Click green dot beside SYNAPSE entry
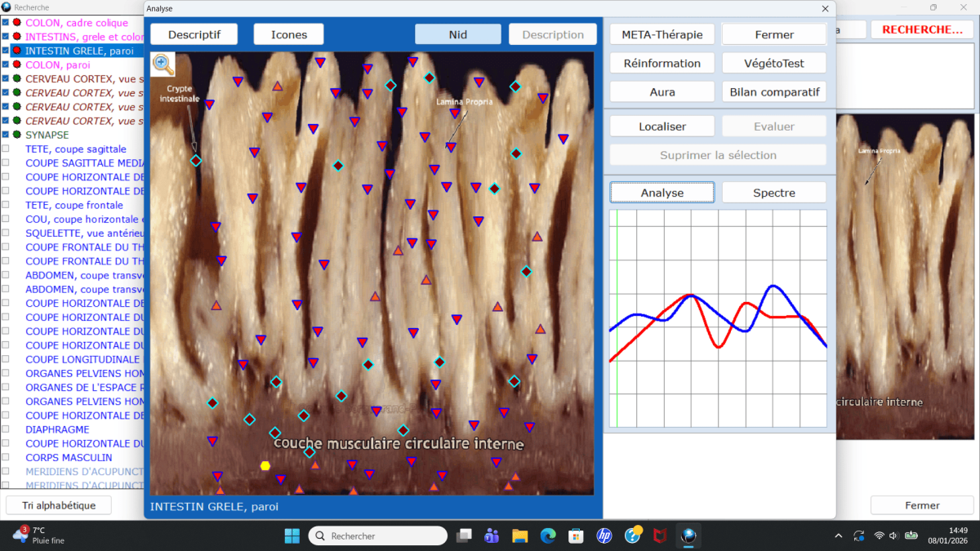The height and width of the screenshot is (551, 980). [16, 135]
